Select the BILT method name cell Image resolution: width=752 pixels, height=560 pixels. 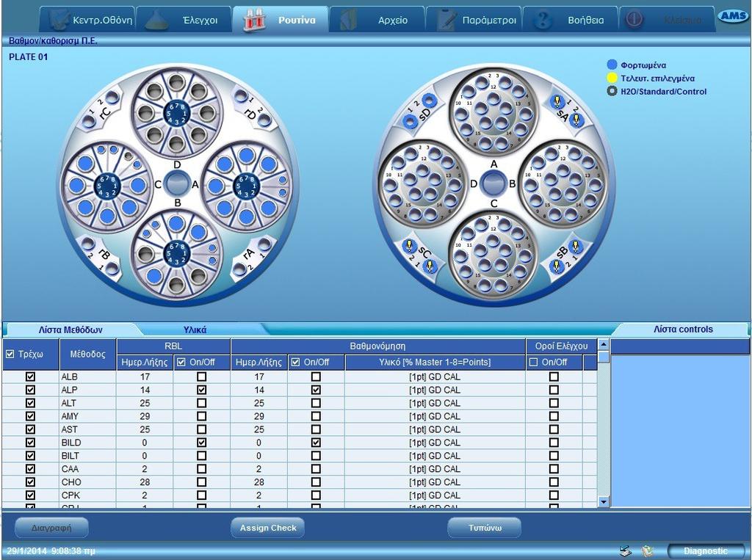coord(87,456)
